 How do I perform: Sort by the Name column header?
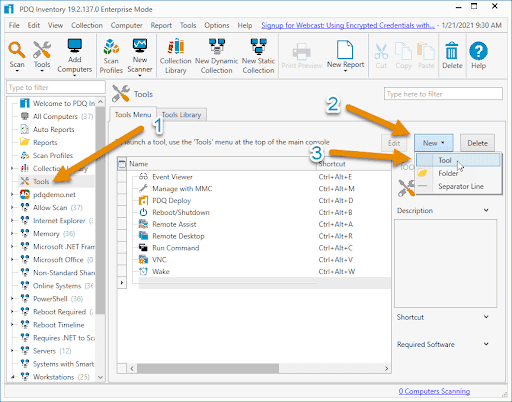pos(222,164)
